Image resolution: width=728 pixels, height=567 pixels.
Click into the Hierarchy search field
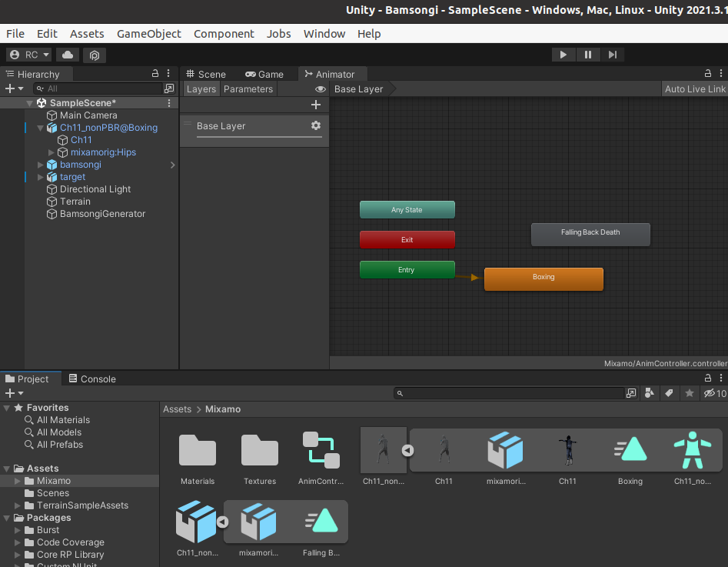coord(98,88)
